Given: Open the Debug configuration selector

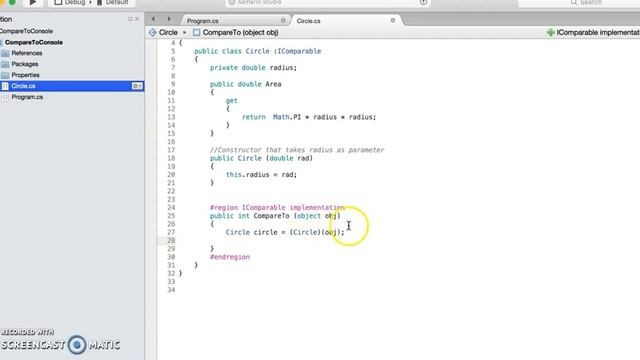Looking at the screenshot, I should click(x=70, y=2).
